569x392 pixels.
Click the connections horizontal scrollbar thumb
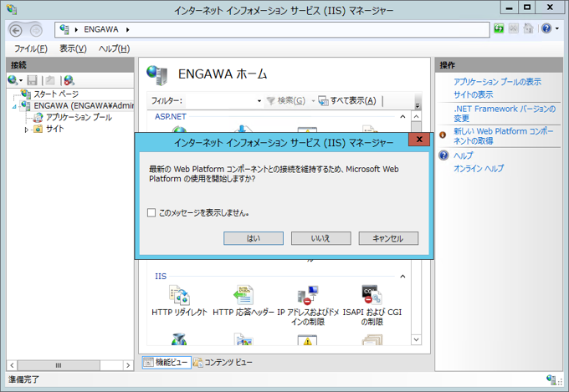click(x=59, y=365)
